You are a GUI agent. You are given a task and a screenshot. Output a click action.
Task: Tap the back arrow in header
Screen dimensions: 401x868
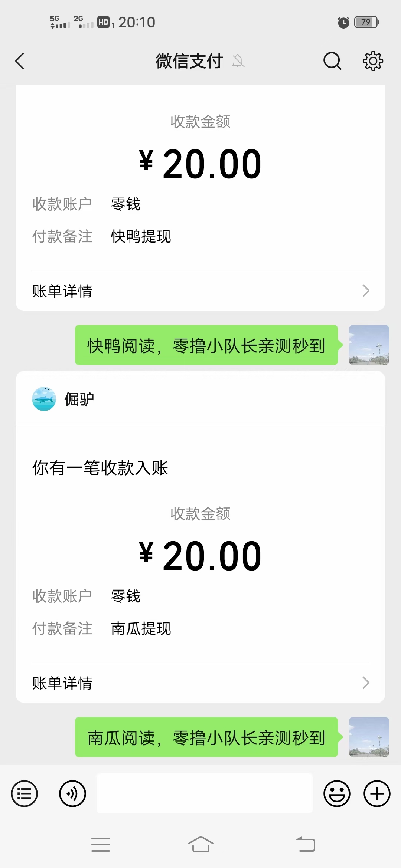pyautogui.click(x=20, y=61)
